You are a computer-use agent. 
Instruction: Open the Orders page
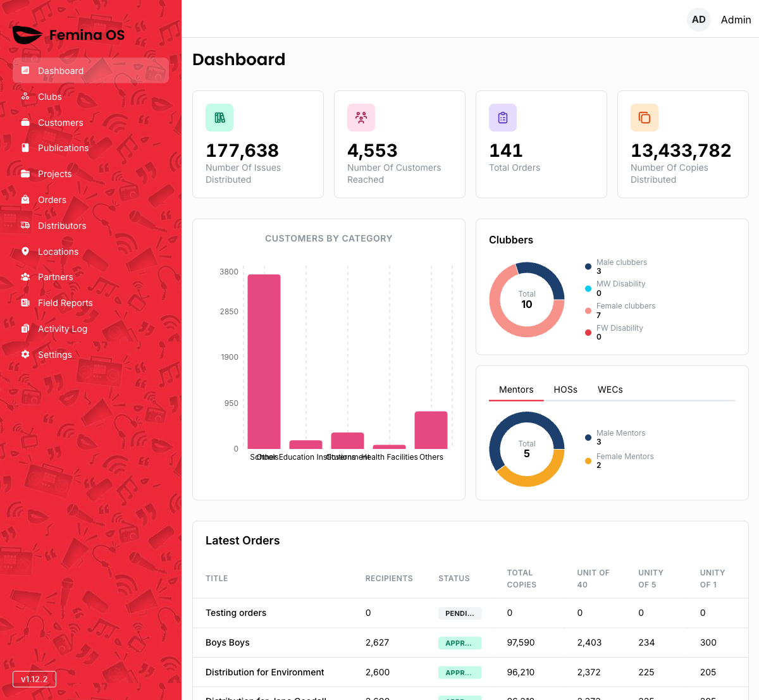point(90,200)
